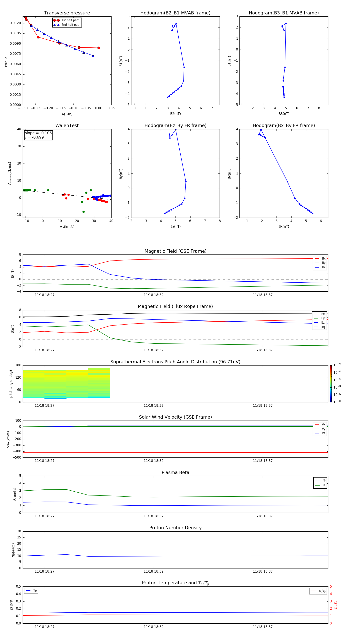Viewport: 351px width, 644px height.
Task: Click the 'pitch angle (deg)' axis label
Action: (x=11, y=384)
